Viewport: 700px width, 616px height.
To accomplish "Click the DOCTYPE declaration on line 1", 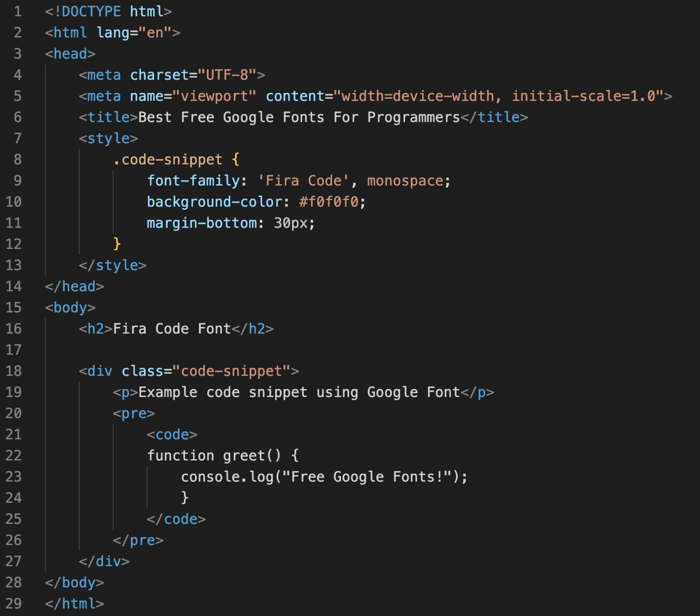I will click(108, 11).
